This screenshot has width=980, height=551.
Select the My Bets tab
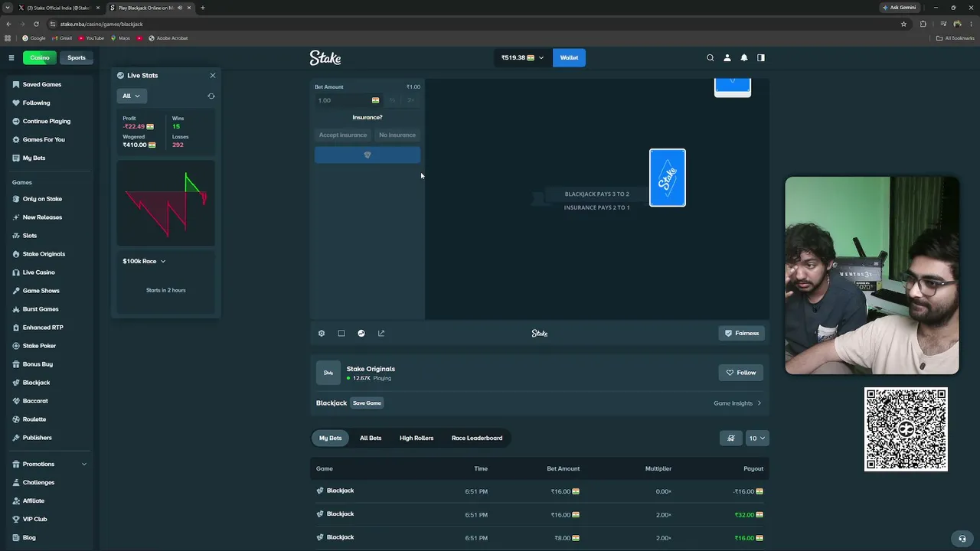pos(331,438)
